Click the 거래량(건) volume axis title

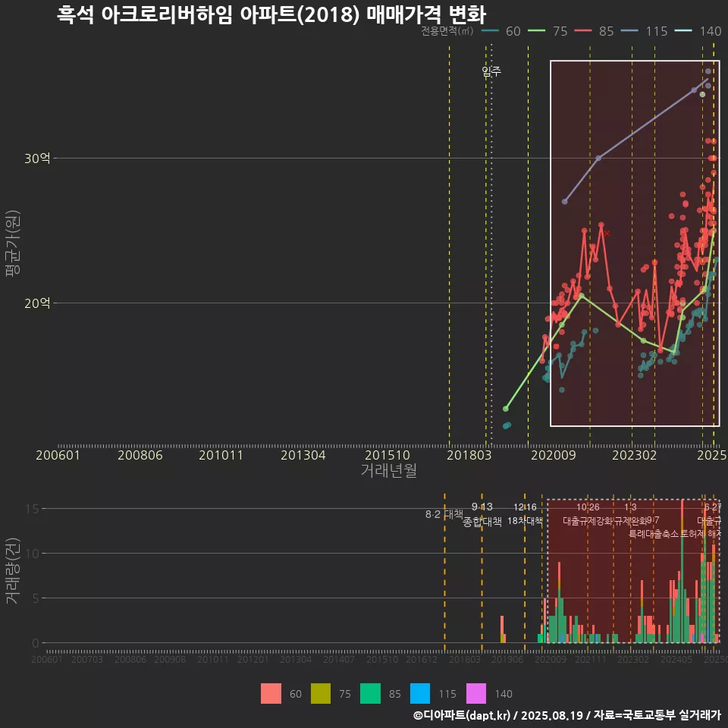13,570
